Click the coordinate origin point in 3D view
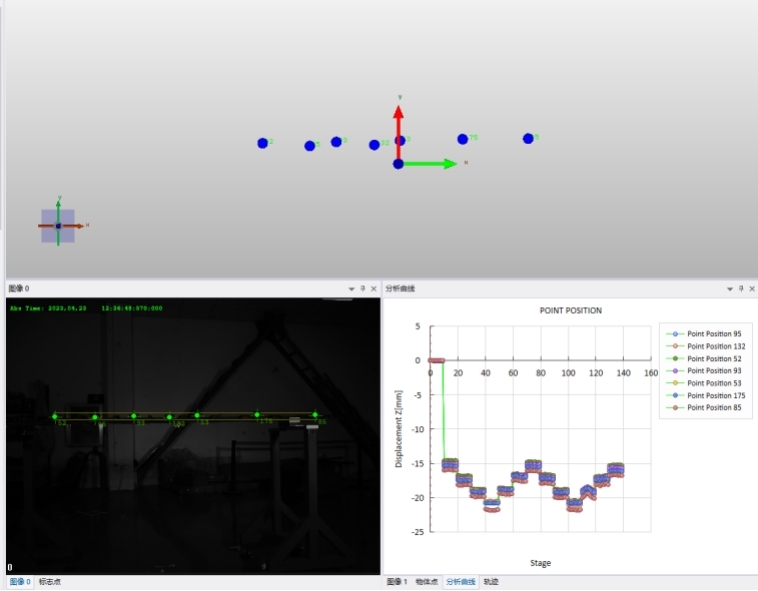Screen dimensions: 758x591 (398, 164)
